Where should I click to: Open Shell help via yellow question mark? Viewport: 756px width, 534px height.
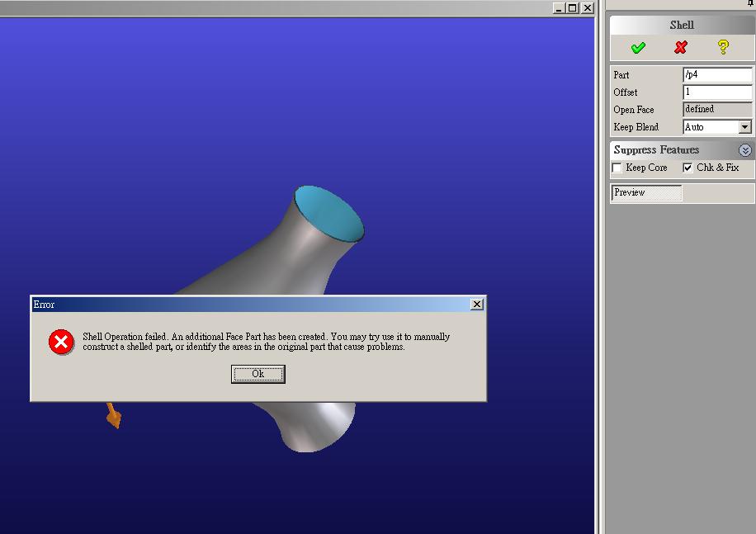723,47
